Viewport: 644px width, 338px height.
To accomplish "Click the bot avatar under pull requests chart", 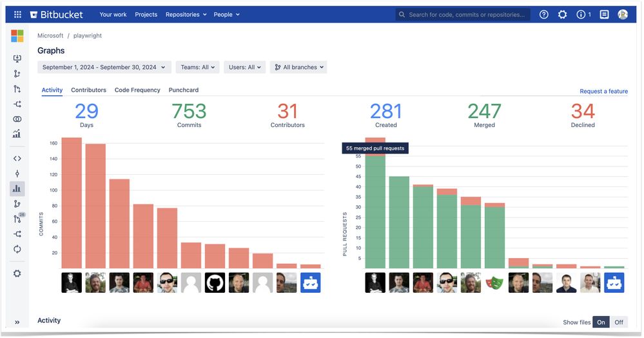I will point(615,283).
